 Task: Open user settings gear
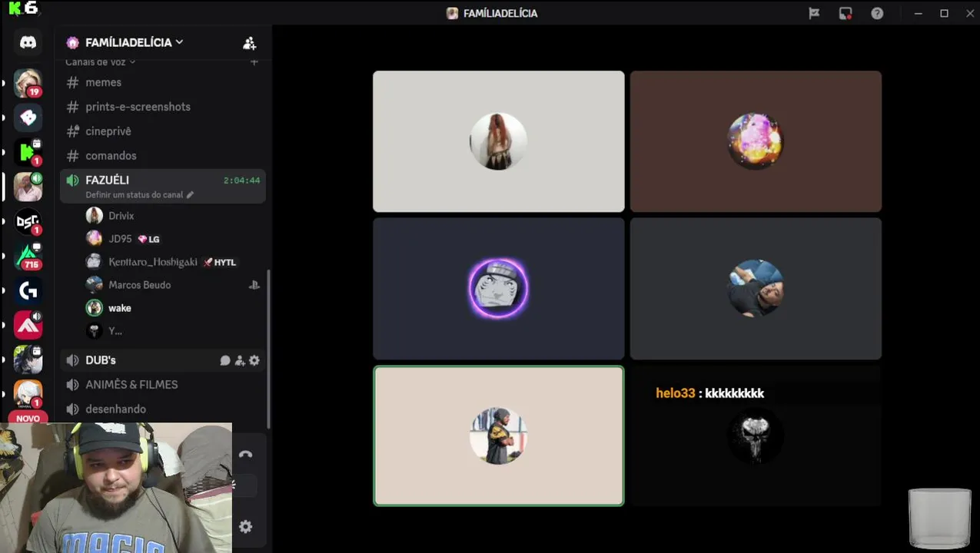click(x=246, y=526)
